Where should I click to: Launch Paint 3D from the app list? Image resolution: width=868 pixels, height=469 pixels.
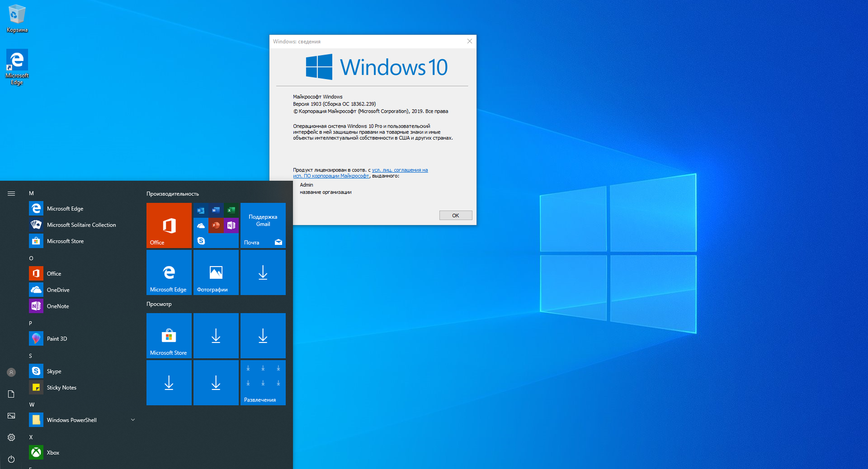[83, 339]
